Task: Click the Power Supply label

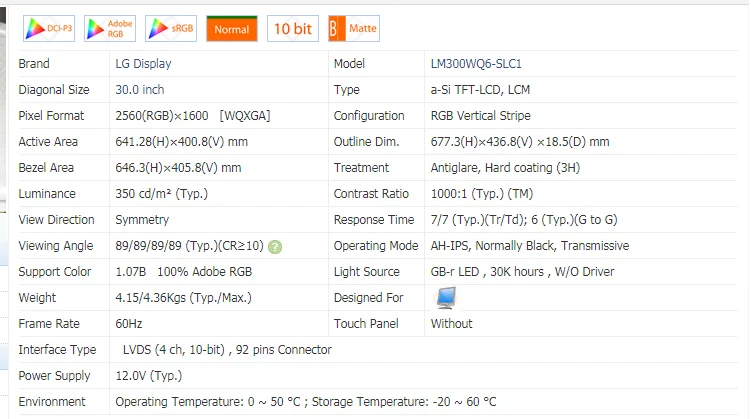Action: tap(54, 375)
